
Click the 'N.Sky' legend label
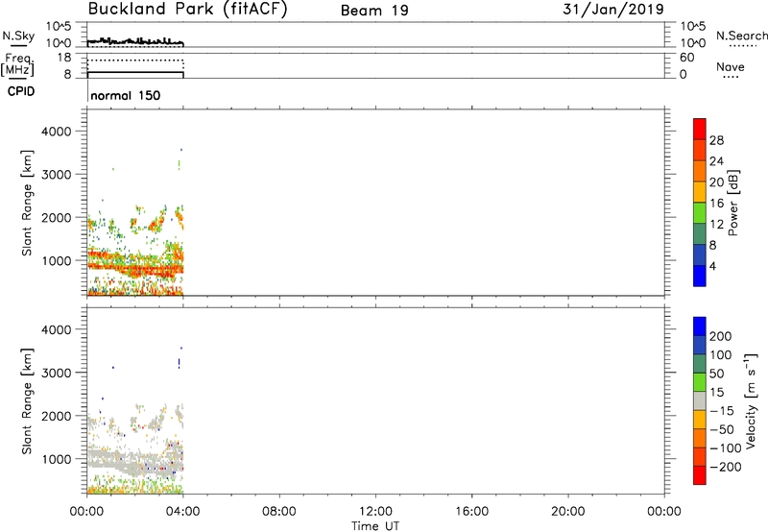[x=18, y=36]
